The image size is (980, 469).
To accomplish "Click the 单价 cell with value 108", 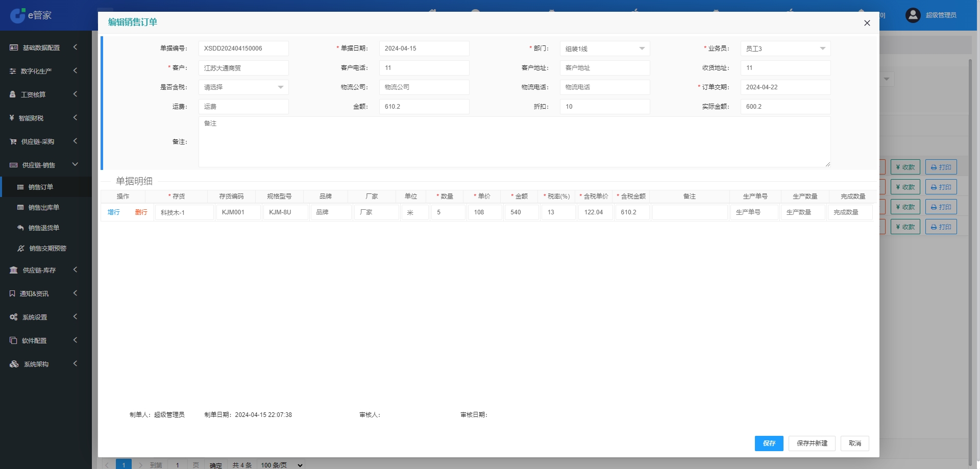I will pos(485,212).
